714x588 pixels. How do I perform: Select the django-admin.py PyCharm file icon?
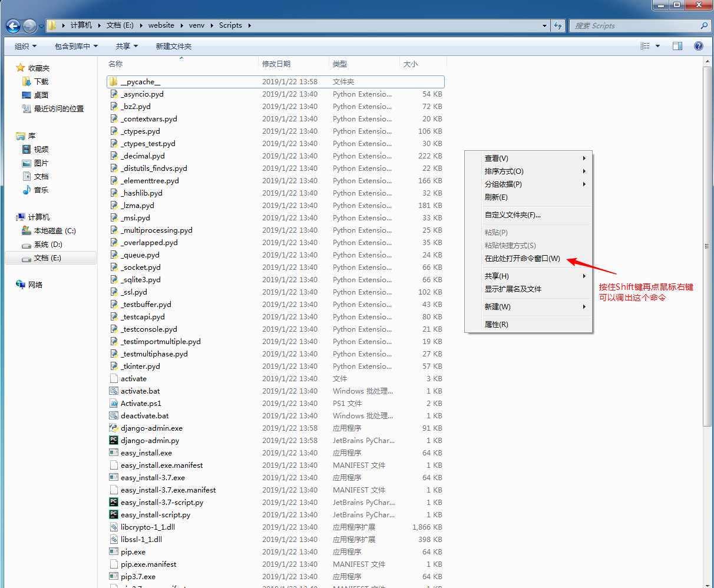coord(114,441)
